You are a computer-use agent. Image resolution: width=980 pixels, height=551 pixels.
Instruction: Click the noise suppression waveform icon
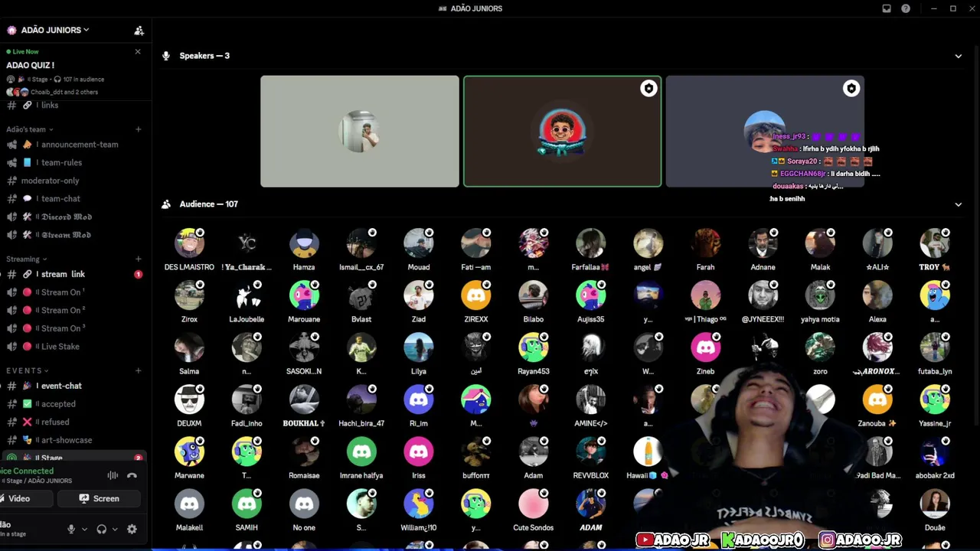click(113, 475)
